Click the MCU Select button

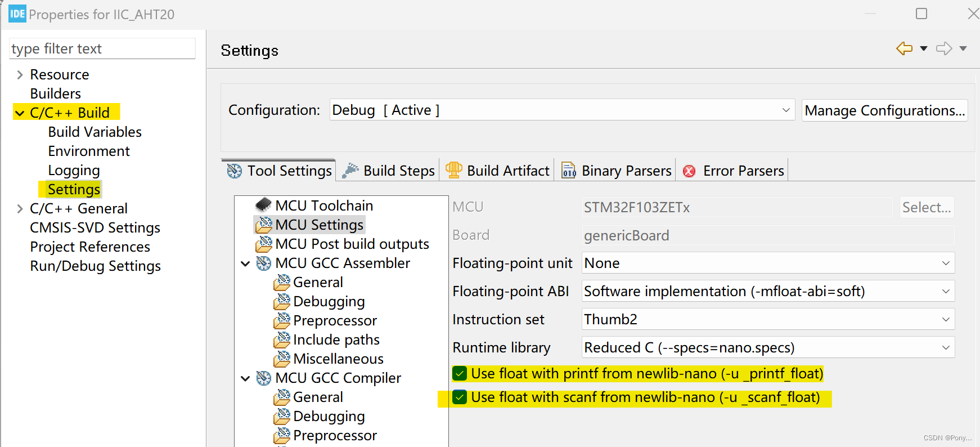(927, 207)
